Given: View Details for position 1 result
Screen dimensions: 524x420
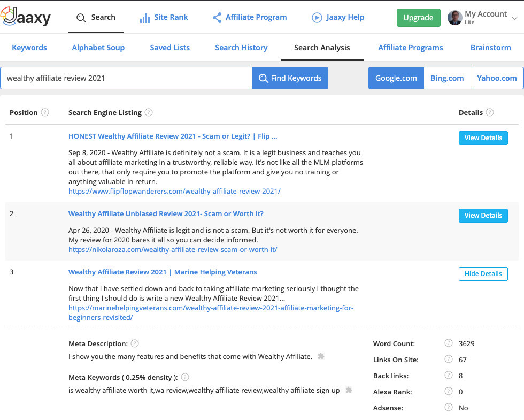Looking at the screenshot, I should [x=483, y=138].
